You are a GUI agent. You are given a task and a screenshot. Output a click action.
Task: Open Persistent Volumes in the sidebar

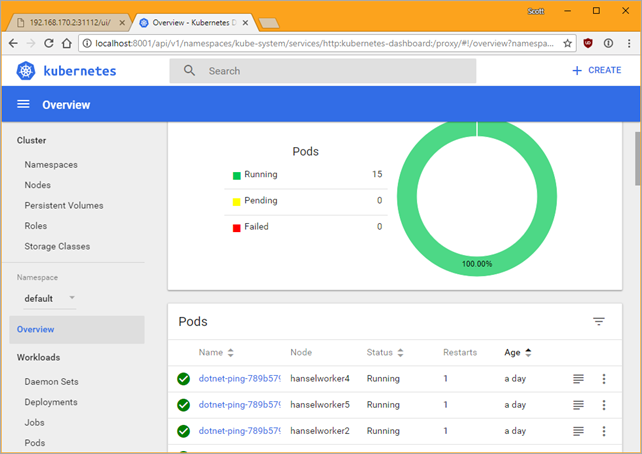point(64,206)
